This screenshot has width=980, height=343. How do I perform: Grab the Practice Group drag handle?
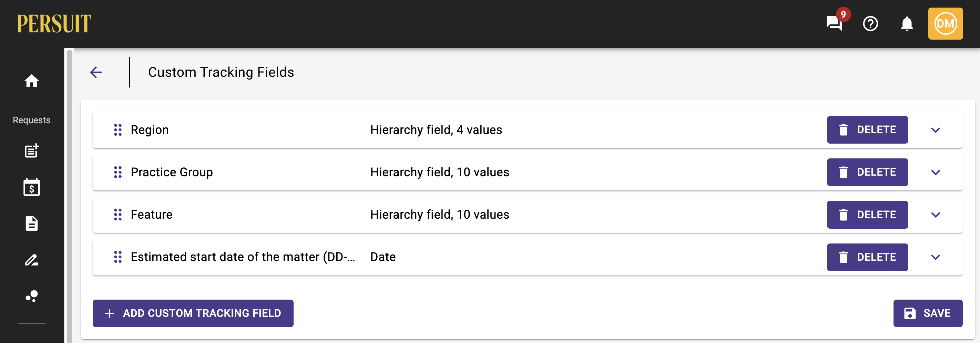pos(118,172)
